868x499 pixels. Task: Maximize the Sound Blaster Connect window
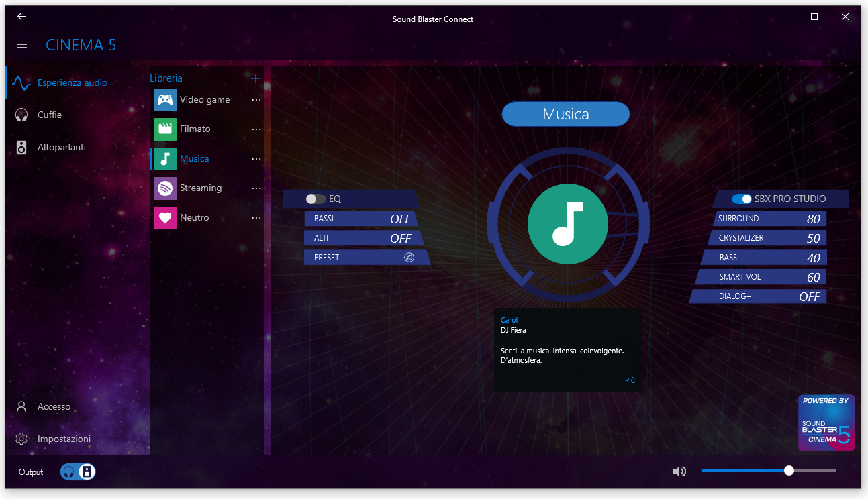coord(814,17)
